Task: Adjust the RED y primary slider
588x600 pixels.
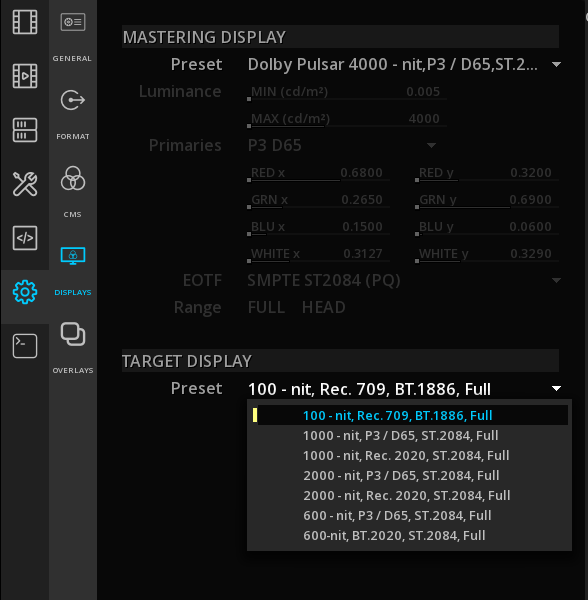Action: tap(487, 173)
